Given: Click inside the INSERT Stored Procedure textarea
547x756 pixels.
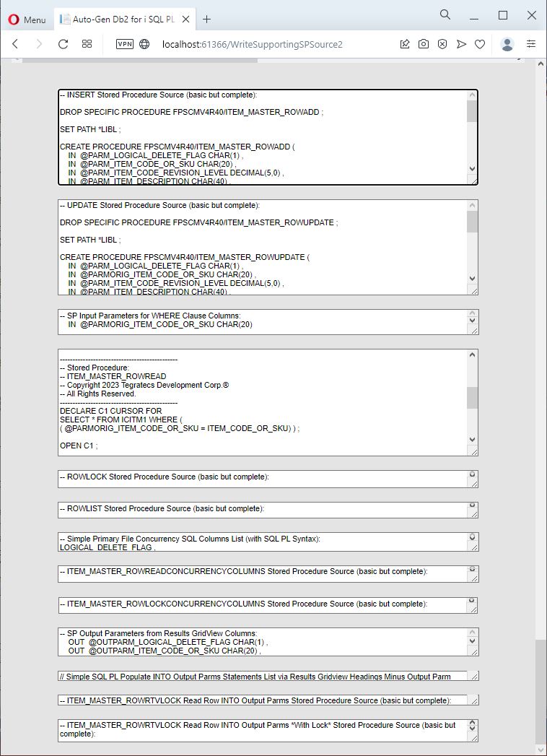Looking at the screenshot, I should coord(268,137).
